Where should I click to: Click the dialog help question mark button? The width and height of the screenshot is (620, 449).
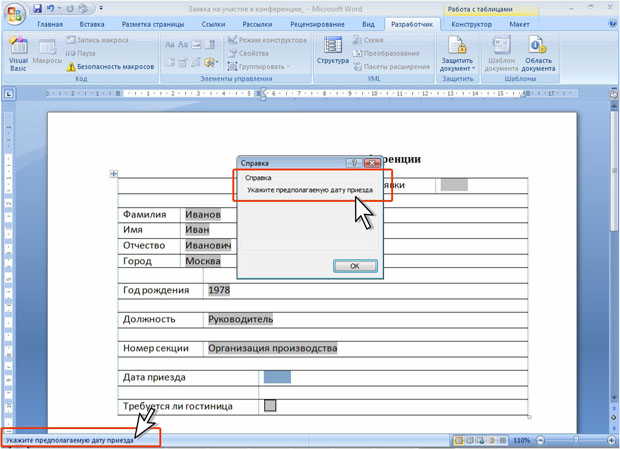tap(354, 163)
